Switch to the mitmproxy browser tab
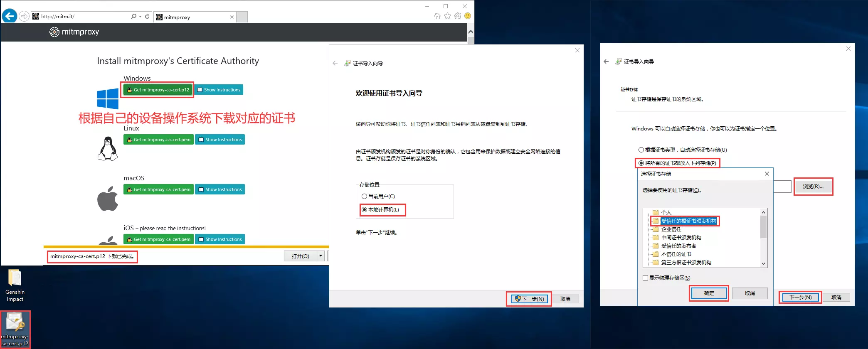 [195, 17]
